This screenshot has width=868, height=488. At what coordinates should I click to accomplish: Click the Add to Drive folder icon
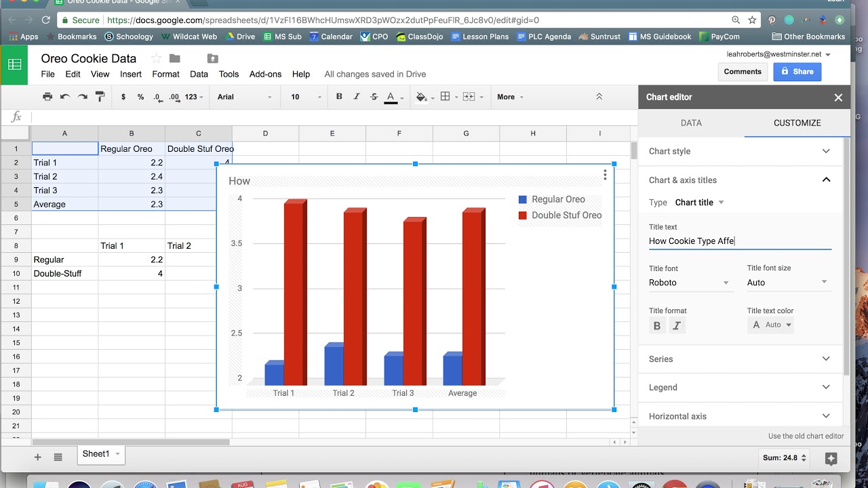point(213,58)
